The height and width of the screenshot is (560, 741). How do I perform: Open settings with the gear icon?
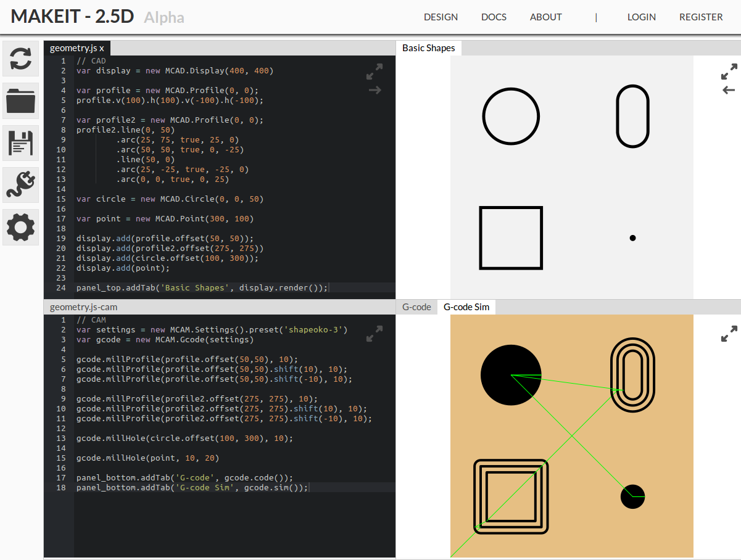pyautogui.click(x=21, y=226)
